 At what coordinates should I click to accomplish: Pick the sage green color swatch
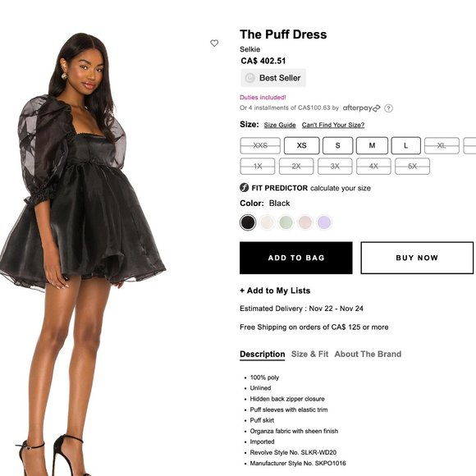286,222
